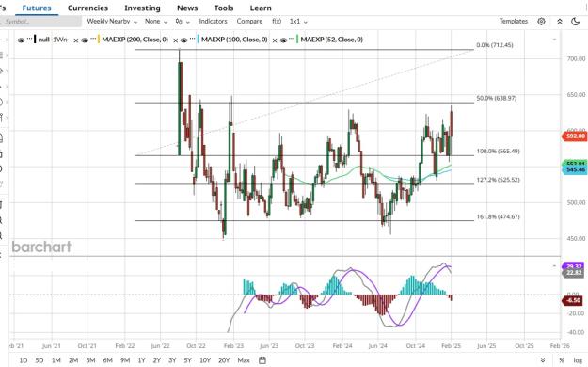Remove the null-1Wn series with its X
Image resolution: width=588 pixels, height=367 pixels.
76,40
